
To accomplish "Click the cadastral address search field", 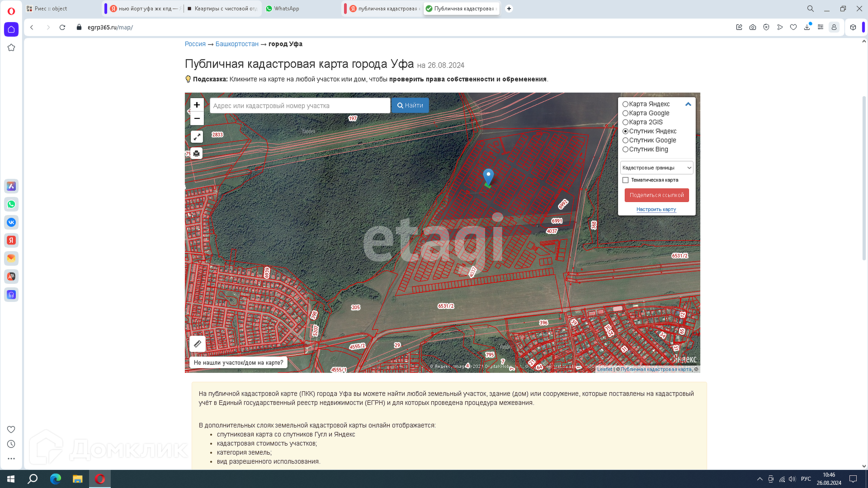I will pos(300,106).
